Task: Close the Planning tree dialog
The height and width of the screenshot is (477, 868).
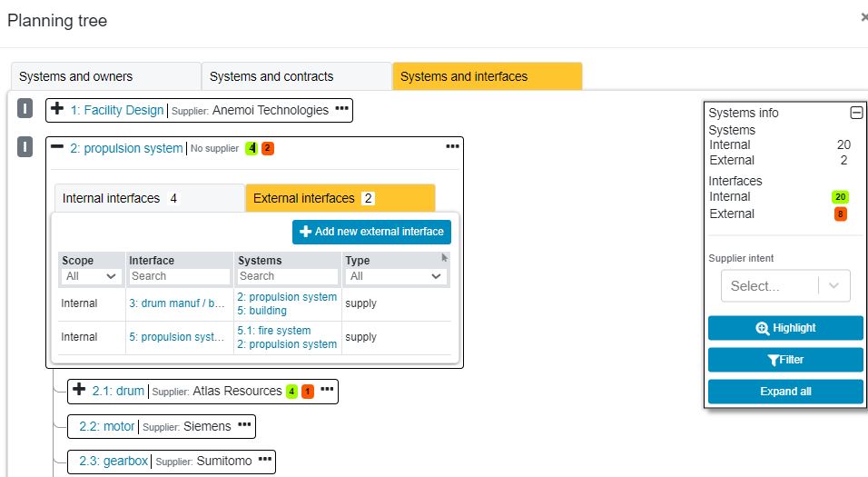Action: (864, 18)
